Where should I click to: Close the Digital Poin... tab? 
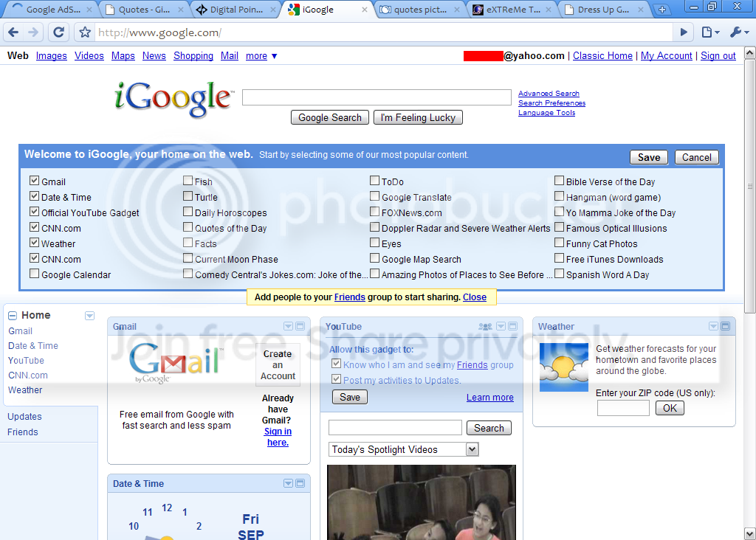[x=273, y=10]
